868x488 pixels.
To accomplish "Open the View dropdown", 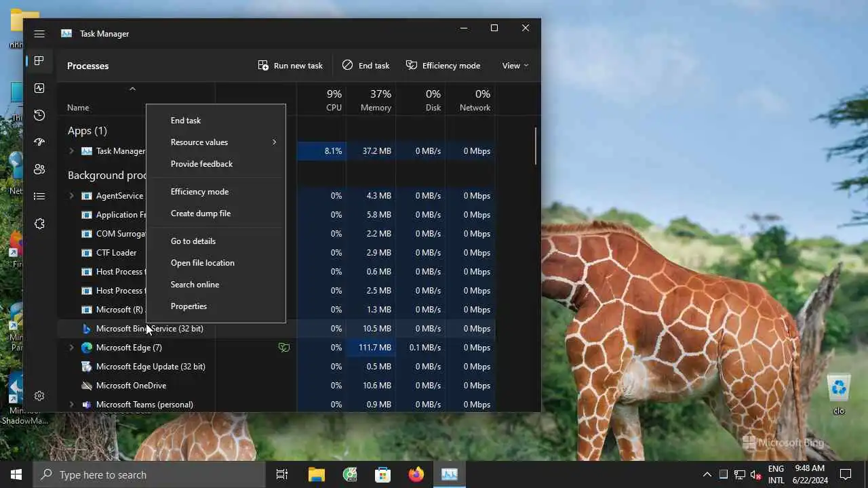I will [515, 66].
